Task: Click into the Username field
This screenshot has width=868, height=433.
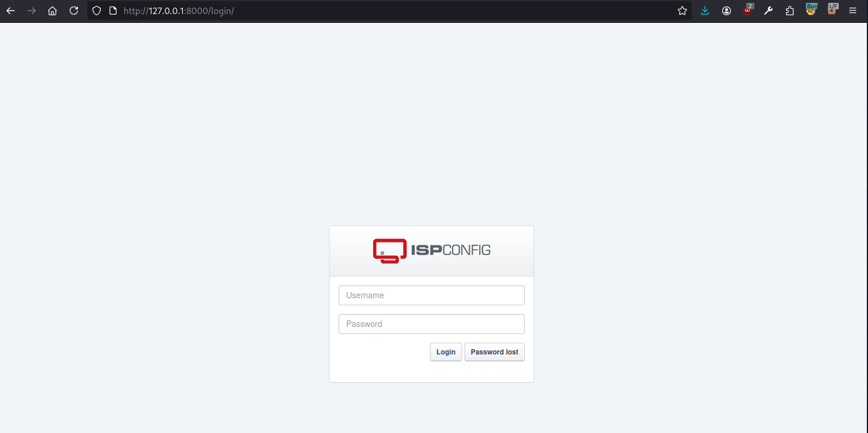Action: (x=431, y=295)
